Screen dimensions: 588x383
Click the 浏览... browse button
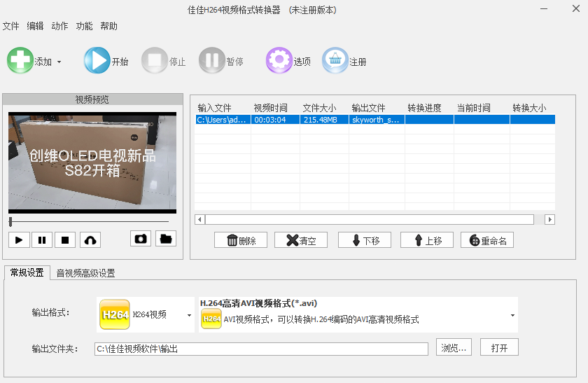tap(454, 348)
